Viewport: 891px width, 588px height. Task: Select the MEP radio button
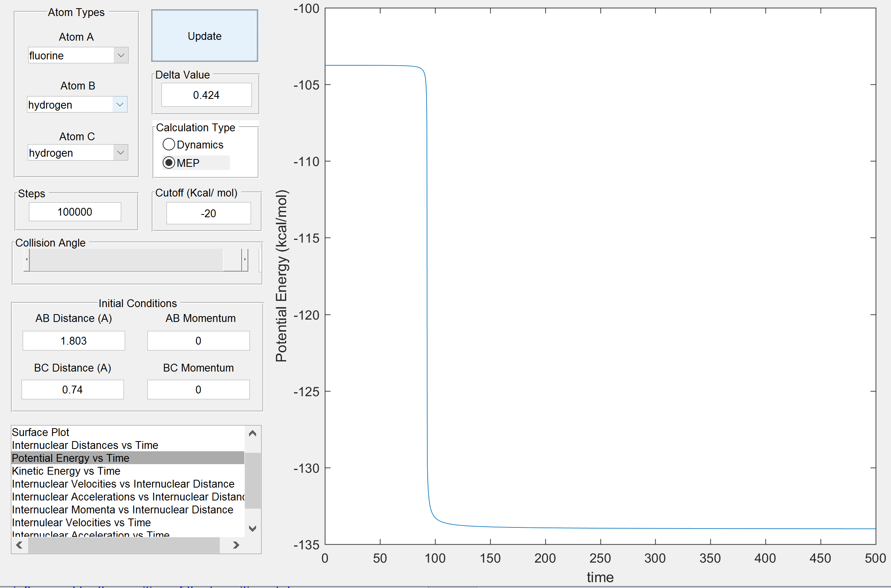point(169,163)
